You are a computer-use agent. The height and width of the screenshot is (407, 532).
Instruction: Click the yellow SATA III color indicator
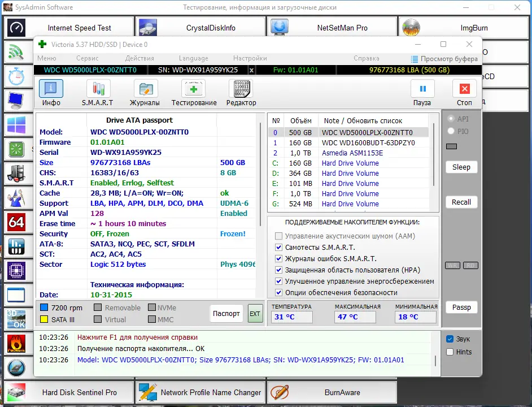[43, 319]
